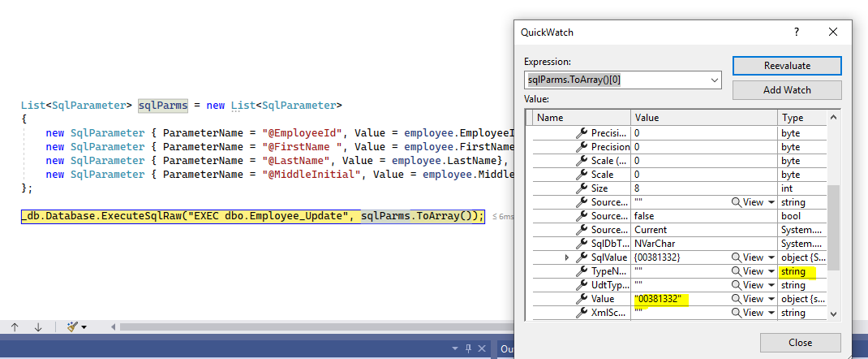Click the ≤ 6ms elapsed PerfTip
The width and height of the screenshot is (868, 359).
pos(502,217)
